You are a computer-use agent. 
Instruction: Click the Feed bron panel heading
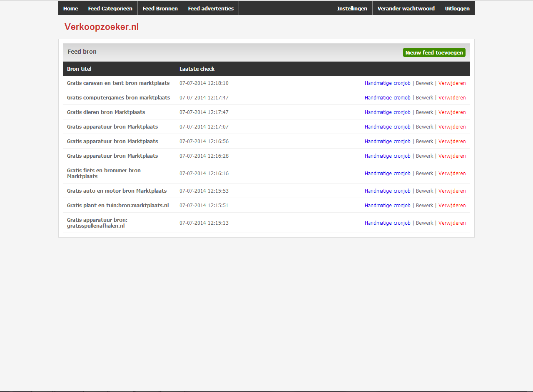82,52
